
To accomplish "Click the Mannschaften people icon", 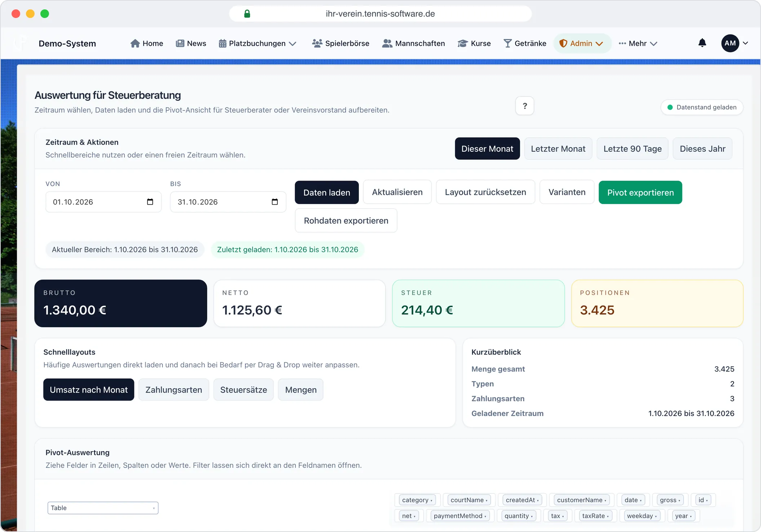I will click(387, 44).
